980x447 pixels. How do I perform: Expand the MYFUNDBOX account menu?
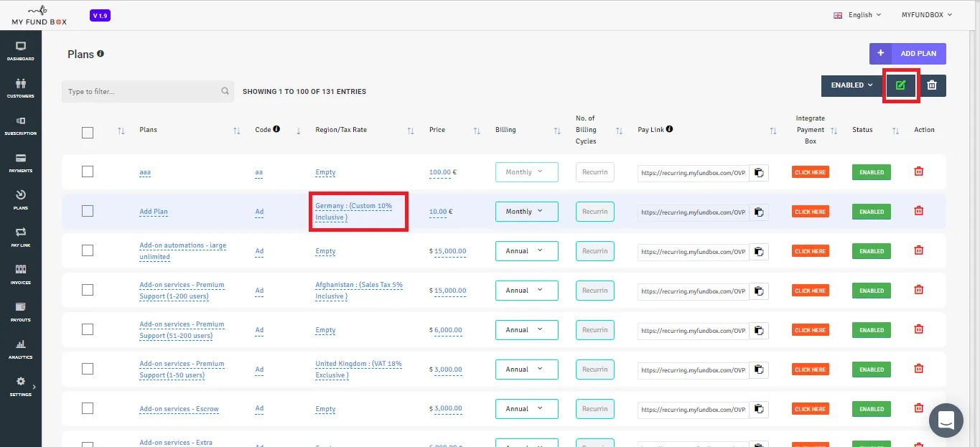point(927,15)
